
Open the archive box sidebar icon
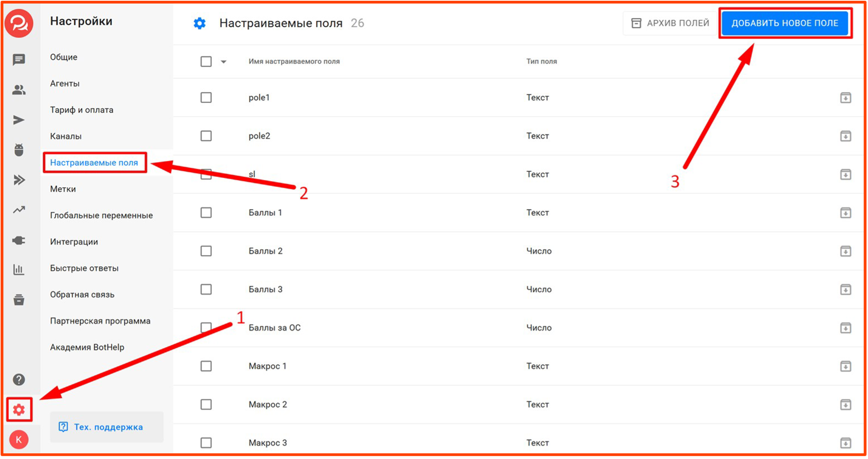point(19,299)
